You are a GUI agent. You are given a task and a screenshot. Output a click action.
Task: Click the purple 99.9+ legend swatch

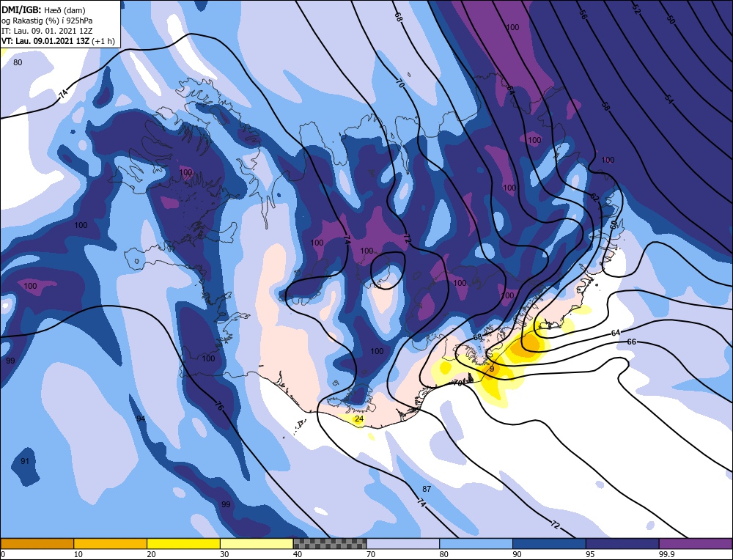696,543
